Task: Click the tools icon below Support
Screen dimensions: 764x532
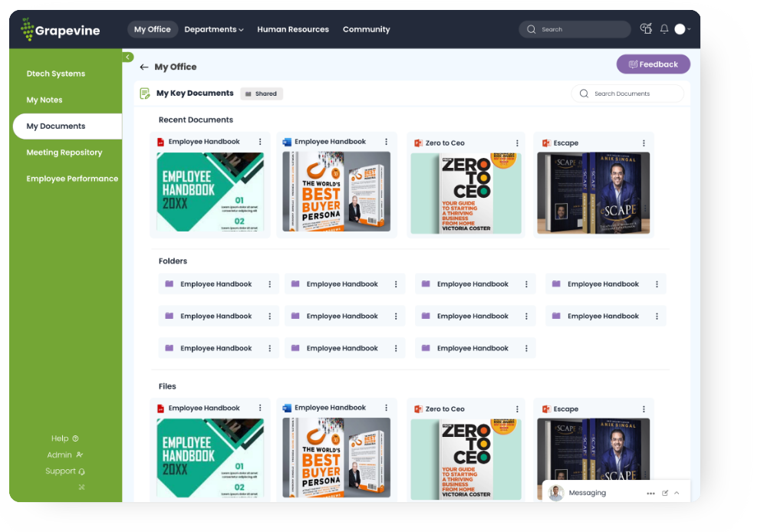Action: coord(81,487)
